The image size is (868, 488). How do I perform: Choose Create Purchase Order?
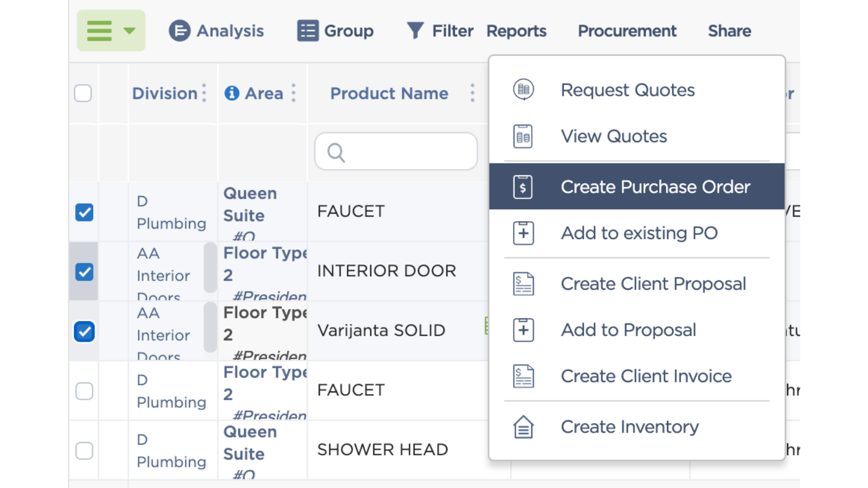[637, 186]
